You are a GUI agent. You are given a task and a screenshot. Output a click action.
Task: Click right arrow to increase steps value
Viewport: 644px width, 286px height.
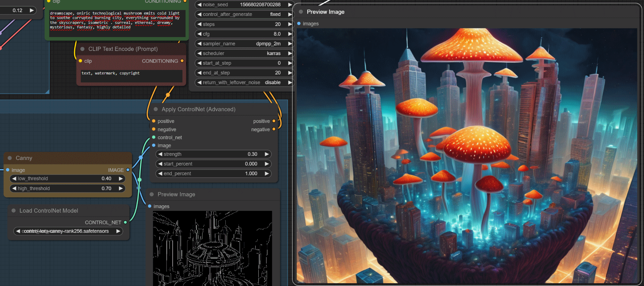click(x=290, y=24)
